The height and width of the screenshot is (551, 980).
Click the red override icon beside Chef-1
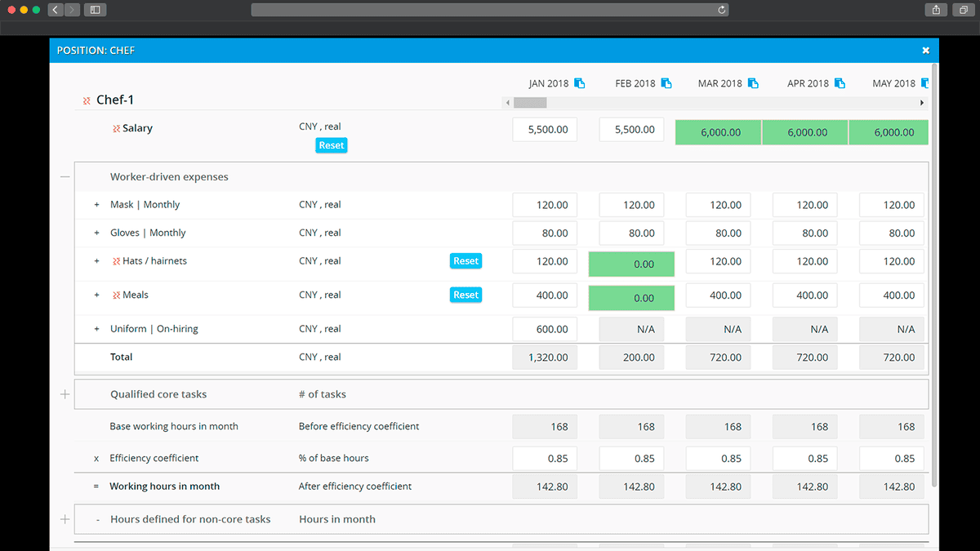[x=87, y=100]
